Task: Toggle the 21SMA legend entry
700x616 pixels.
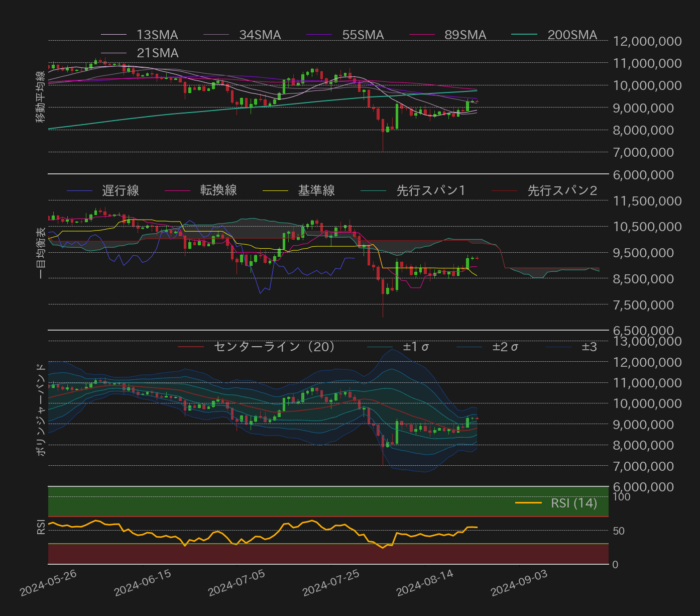Action: (157, 53)
